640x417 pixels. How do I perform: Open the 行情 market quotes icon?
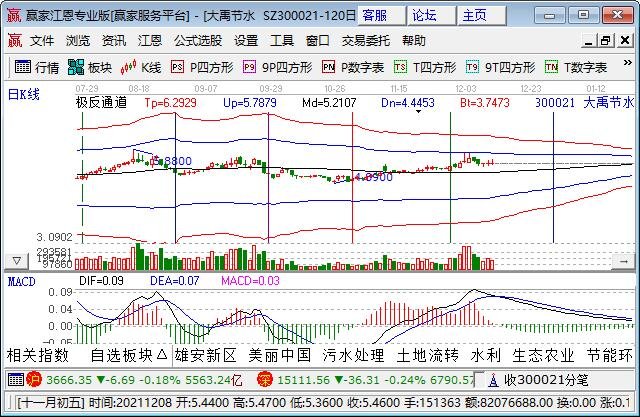point(23,67)
